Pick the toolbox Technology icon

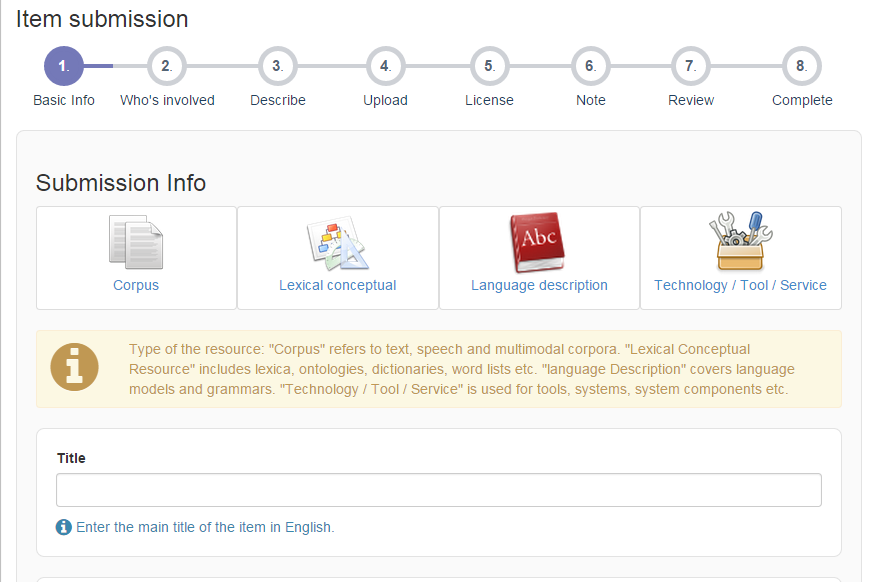click(740, 243)
